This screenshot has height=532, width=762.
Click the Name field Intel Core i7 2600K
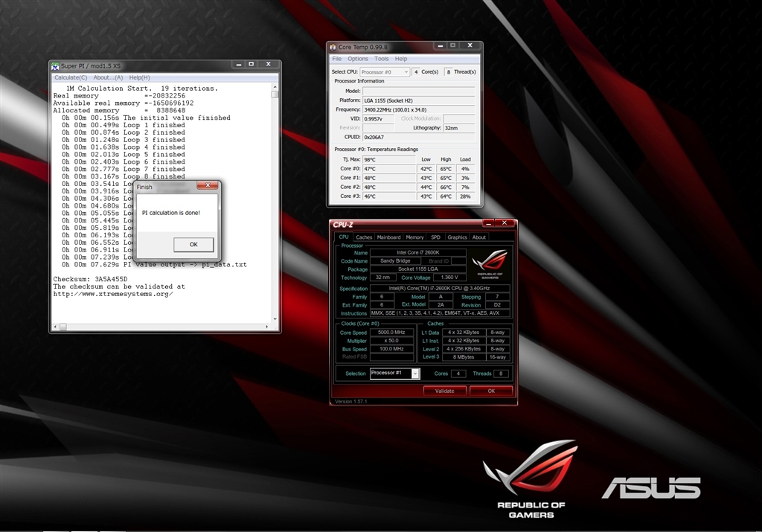[x=418, y=253]
